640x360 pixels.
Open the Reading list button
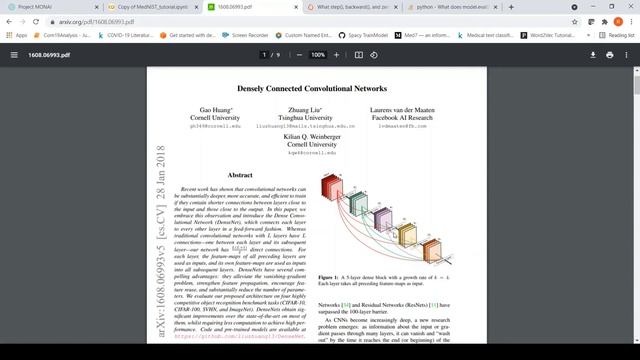pos(617,36)
